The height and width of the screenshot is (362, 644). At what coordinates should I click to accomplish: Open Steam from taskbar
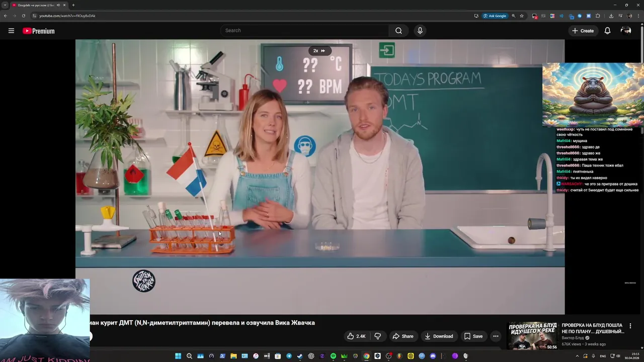point(300,356)
